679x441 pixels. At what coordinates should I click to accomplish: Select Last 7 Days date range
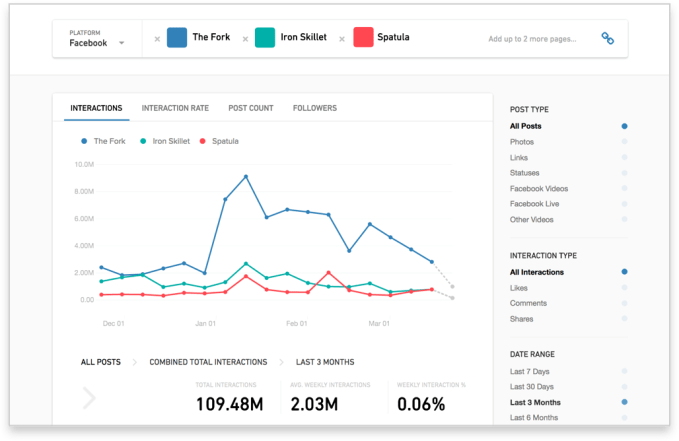624,371
